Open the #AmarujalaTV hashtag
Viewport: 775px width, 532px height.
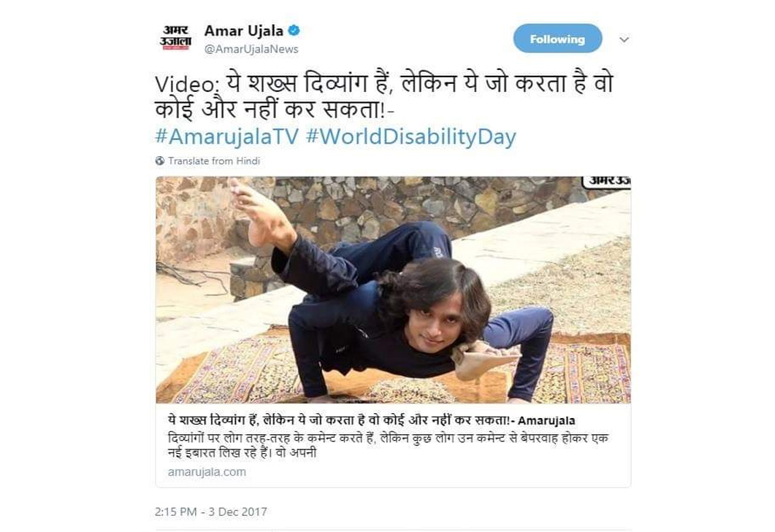click(227, 136)
